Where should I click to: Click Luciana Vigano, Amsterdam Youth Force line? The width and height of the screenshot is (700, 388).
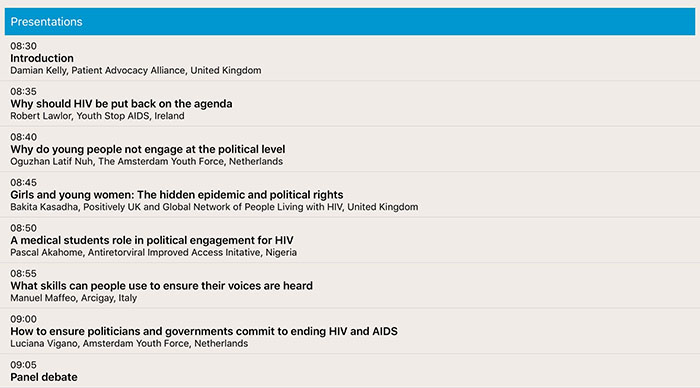click(129, 344)
